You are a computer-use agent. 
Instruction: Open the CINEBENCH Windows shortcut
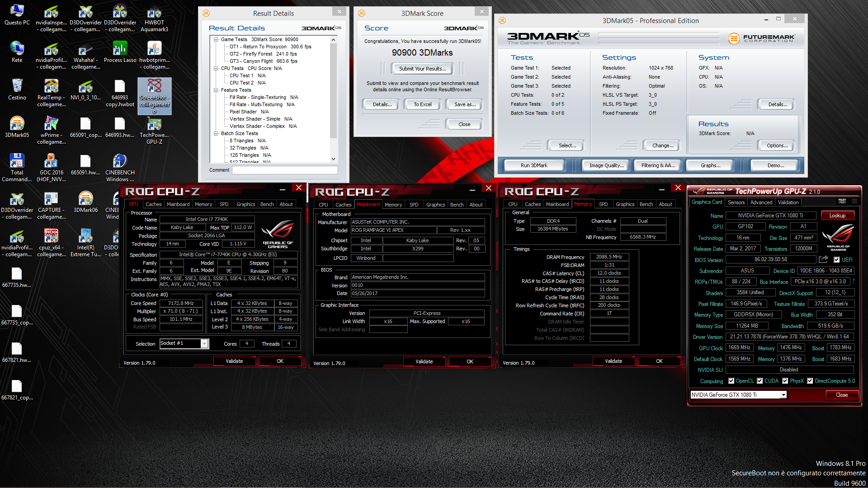[x=120, y=168]
